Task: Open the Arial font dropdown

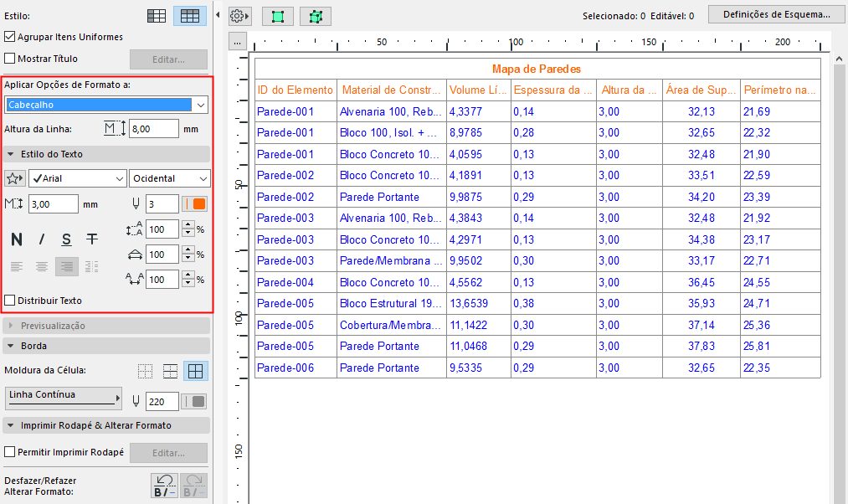Action: (x=77, y=178)
